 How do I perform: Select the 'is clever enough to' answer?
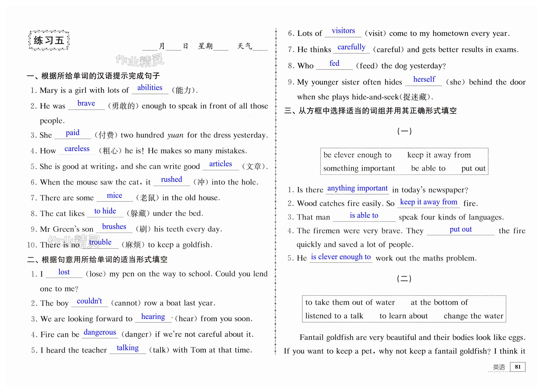click(341, 257)
